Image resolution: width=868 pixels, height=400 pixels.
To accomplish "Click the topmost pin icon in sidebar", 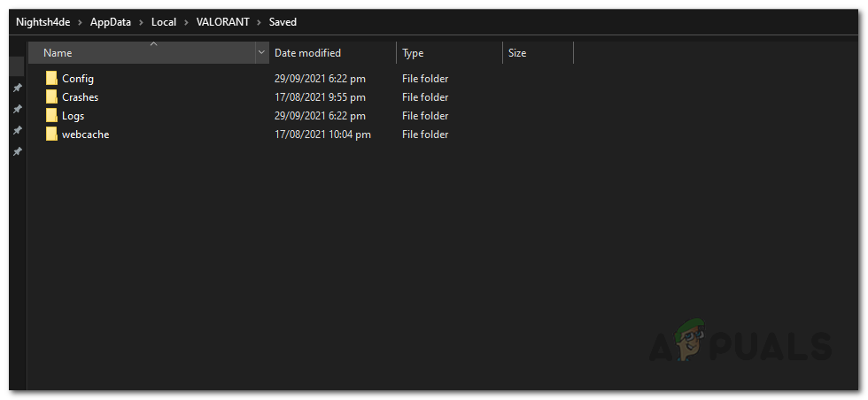I will pyautogui.click(x=17, y=88).
